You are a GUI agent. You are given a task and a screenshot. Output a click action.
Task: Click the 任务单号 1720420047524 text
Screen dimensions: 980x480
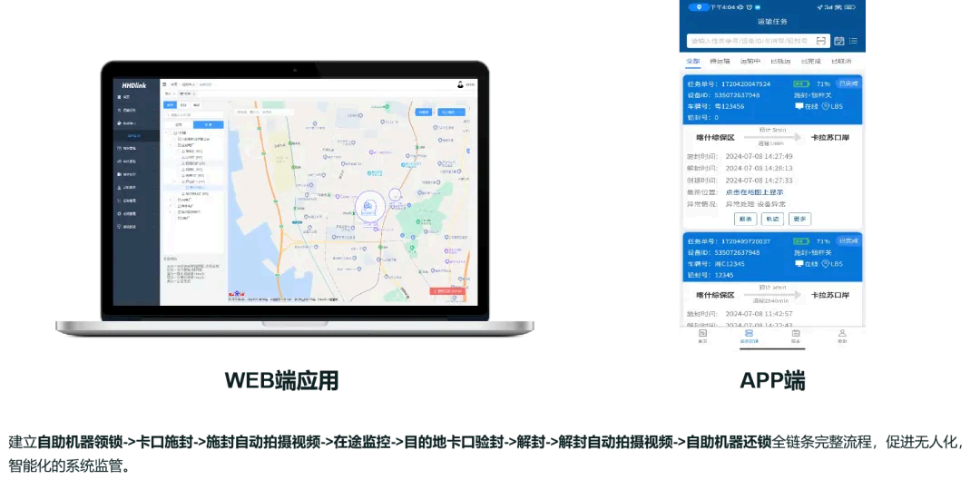(x=729, y=83)
